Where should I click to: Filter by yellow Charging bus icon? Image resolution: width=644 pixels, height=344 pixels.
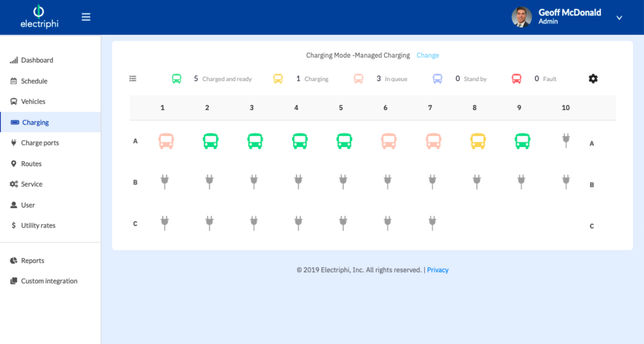[x=278, y=78]
